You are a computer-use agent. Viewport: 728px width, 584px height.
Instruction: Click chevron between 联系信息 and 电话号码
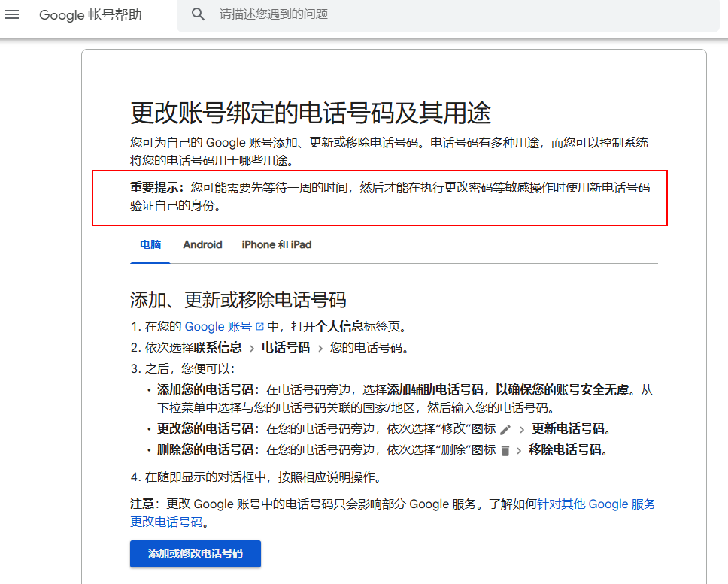[251, 348]
